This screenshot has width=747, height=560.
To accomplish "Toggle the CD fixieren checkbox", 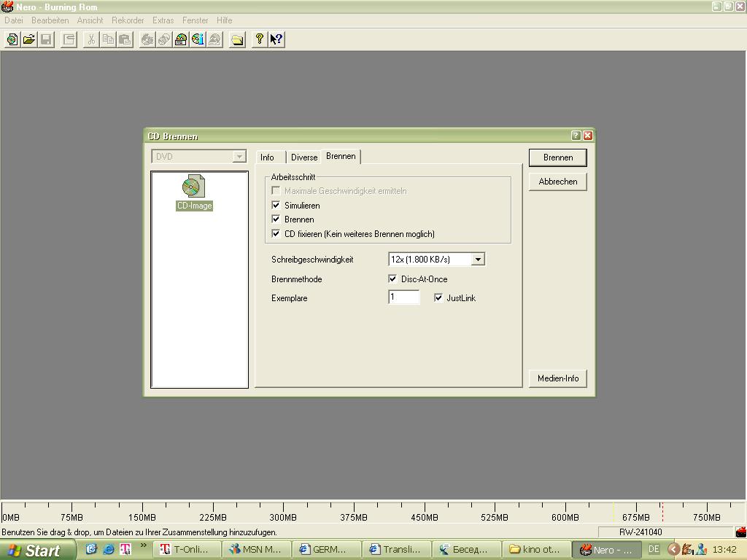I will pyautogui.click(x=276, y=234).
